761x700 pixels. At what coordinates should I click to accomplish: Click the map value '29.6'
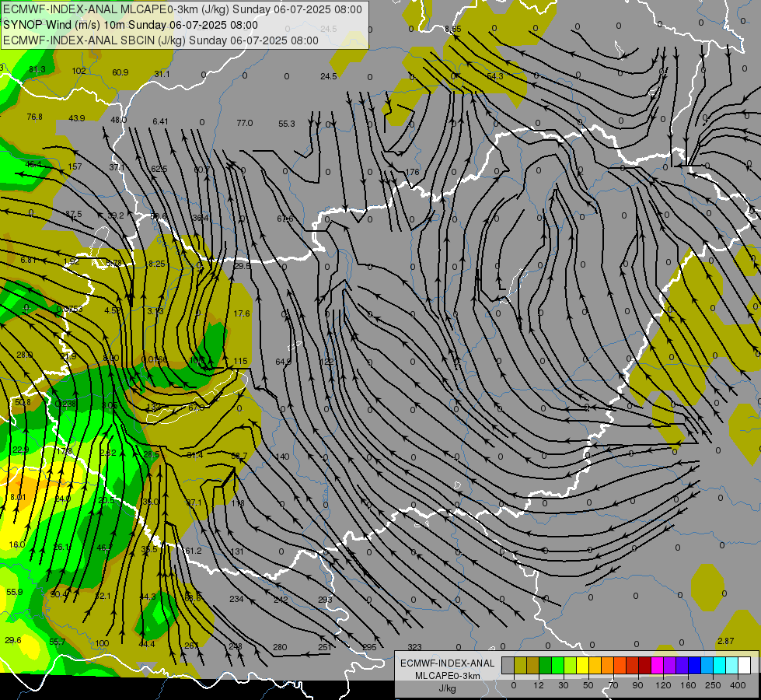coord(13,640)
